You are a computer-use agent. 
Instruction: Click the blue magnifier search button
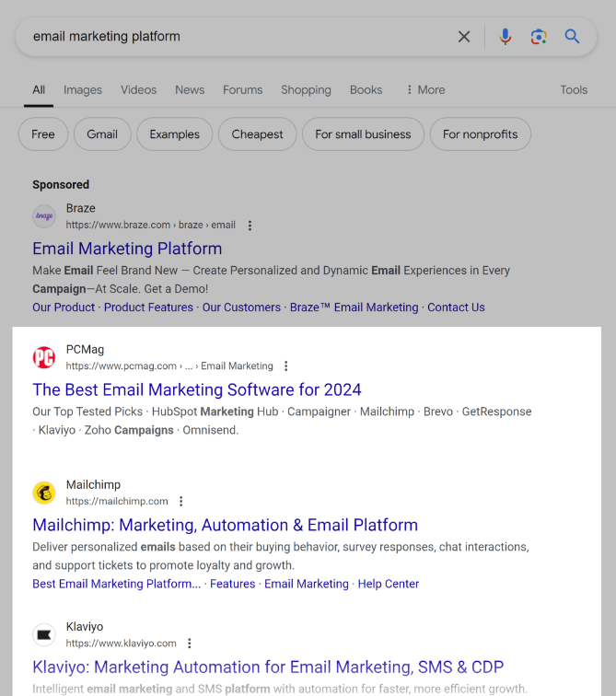573,37
